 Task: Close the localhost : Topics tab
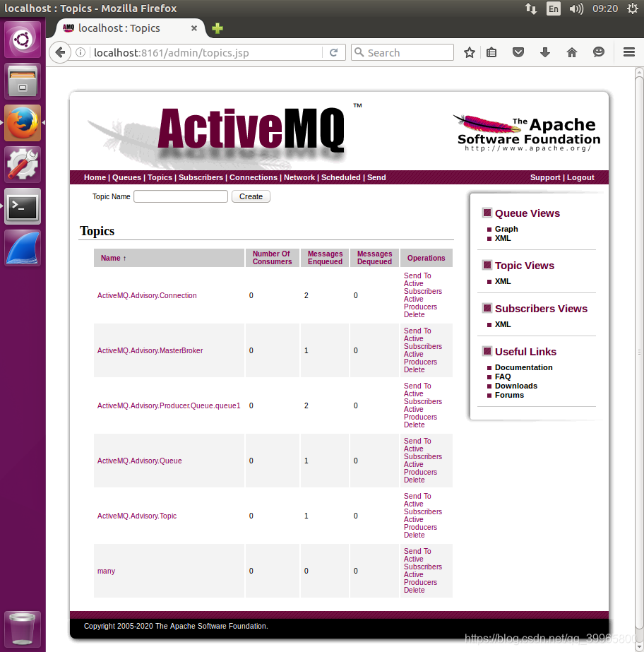coord(193,28)
